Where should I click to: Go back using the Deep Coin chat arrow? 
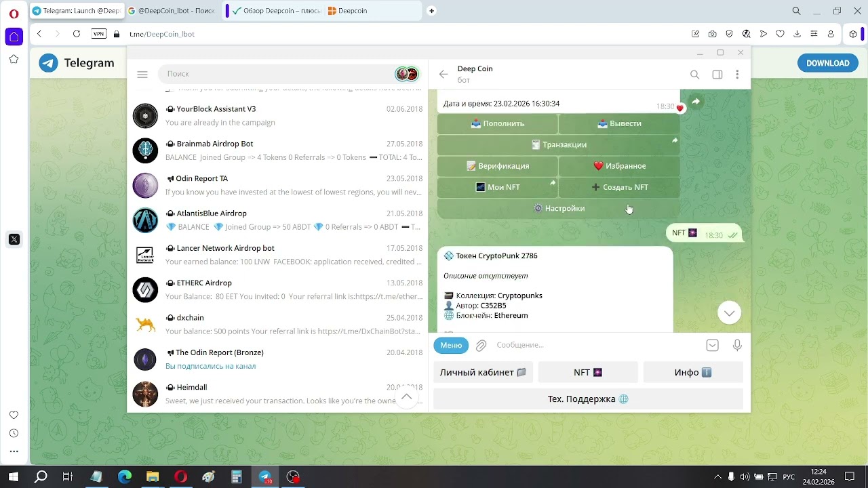coord(443,75)
